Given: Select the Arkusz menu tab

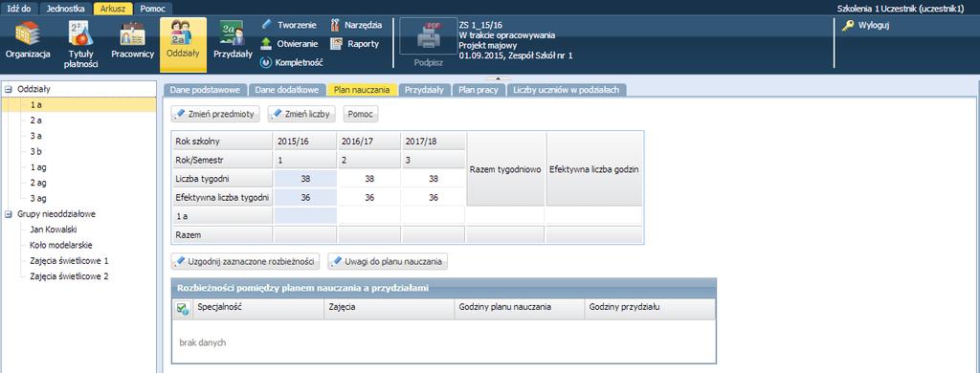Looking at the screenshot, I should click(113, 8).
